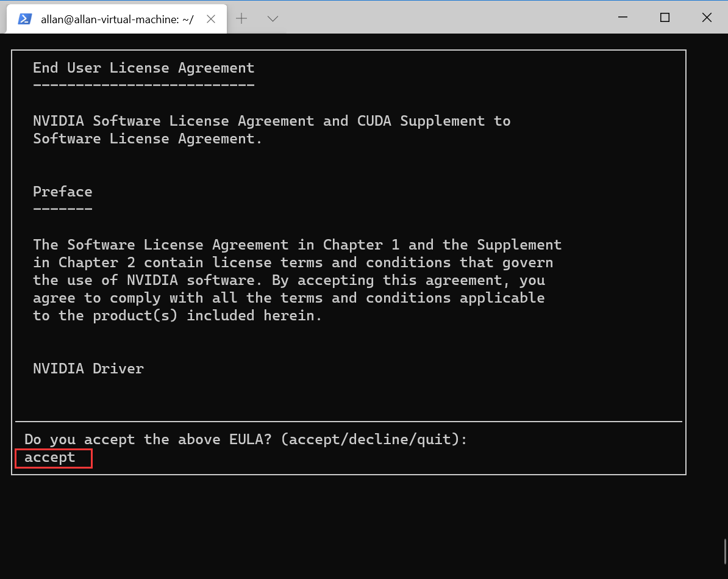Minimize the terminal window
This screenshot has height=579, width=728.
pos(623,18)
